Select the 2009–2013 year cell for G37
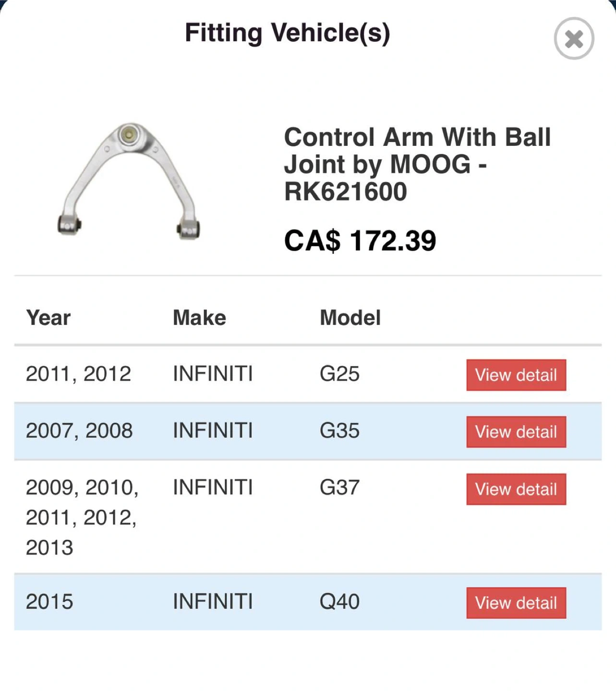This screenshot has height=691, width=616. (x=82, y=517)
